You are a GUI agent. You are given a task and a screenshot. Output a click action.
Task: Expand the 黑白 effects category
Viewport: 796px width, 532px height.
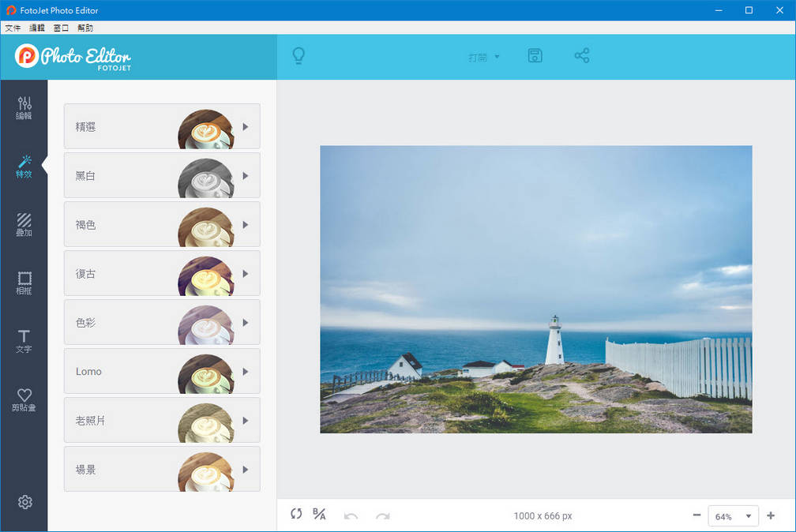pos(162,175)
